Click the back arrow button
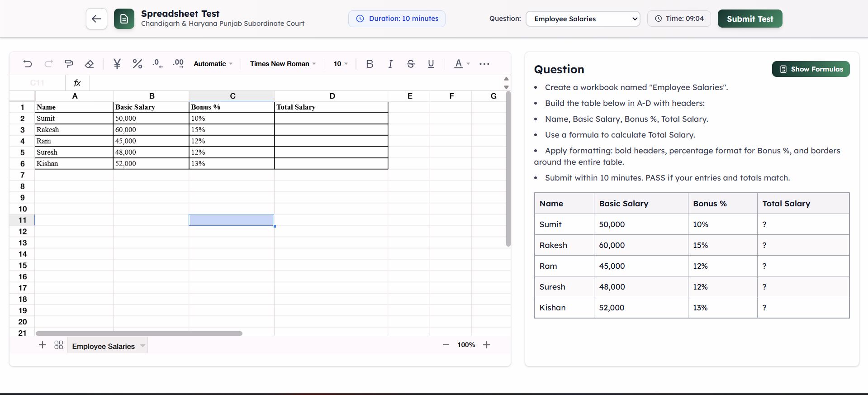 96,19
